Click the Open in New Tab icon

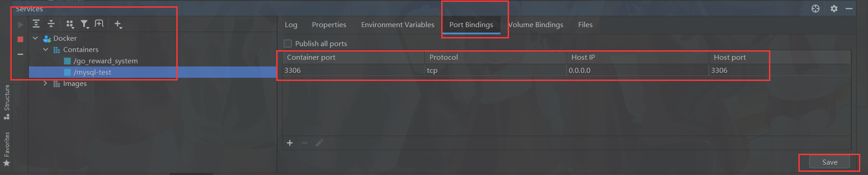pos(99,24)
